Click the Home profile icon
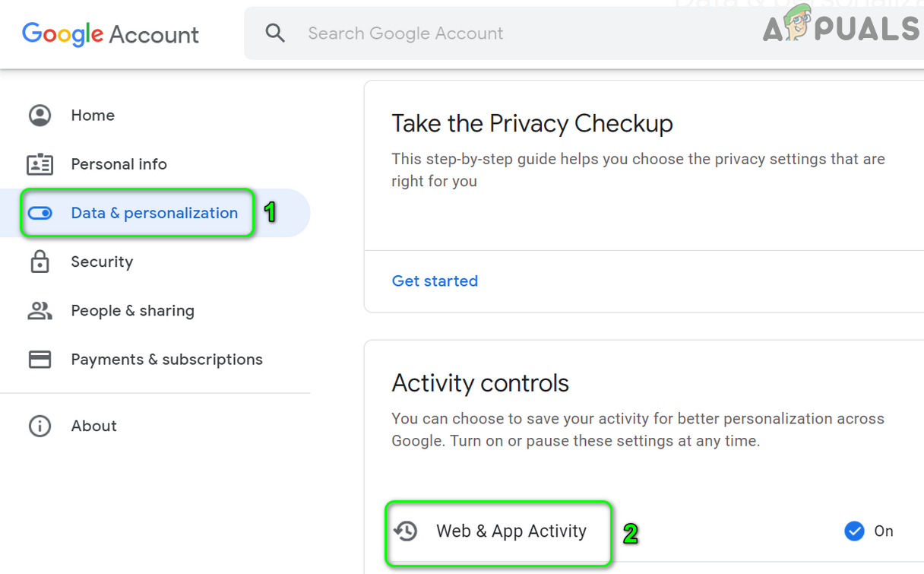 pyautogui.click(x=40, y=116)
